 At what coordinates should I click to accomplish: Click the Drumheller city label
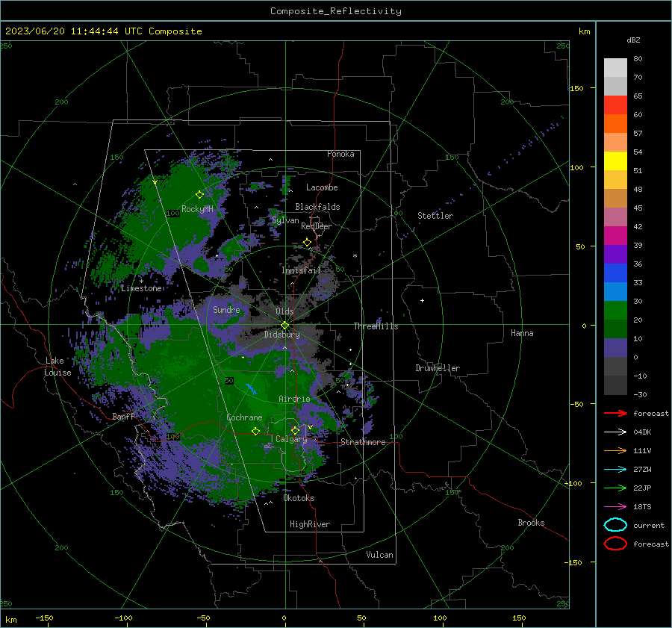438,368
